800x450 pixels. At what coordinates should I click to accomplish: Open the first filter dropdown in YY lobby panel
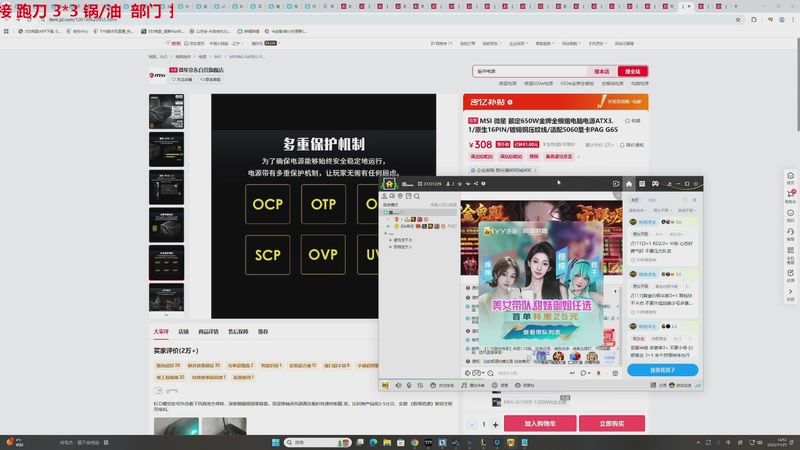638,210
